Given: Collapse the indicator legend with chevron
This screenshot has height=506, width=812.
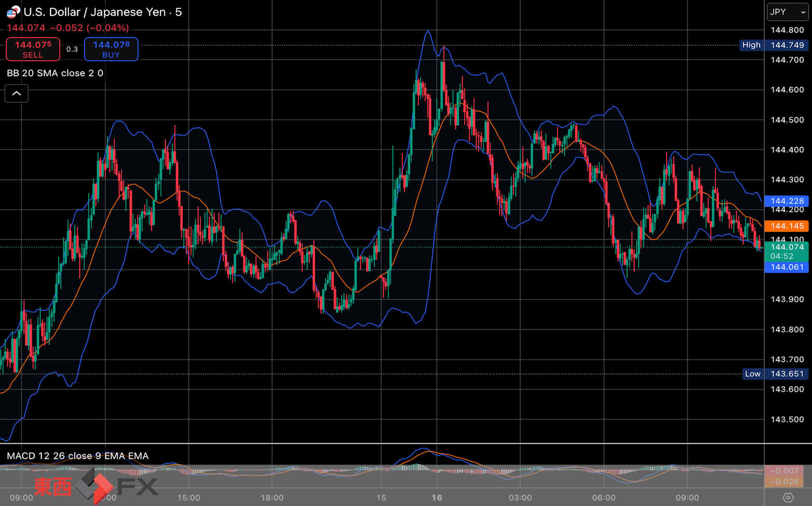Looking at the screenshot, I should pyautogui.click(x=17, y=93).
